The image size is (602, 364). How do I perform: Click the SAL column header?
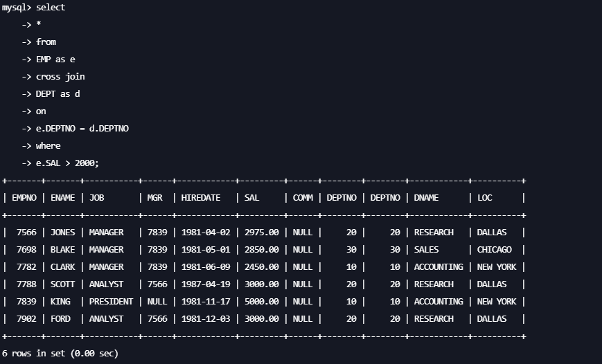(251, 197)
